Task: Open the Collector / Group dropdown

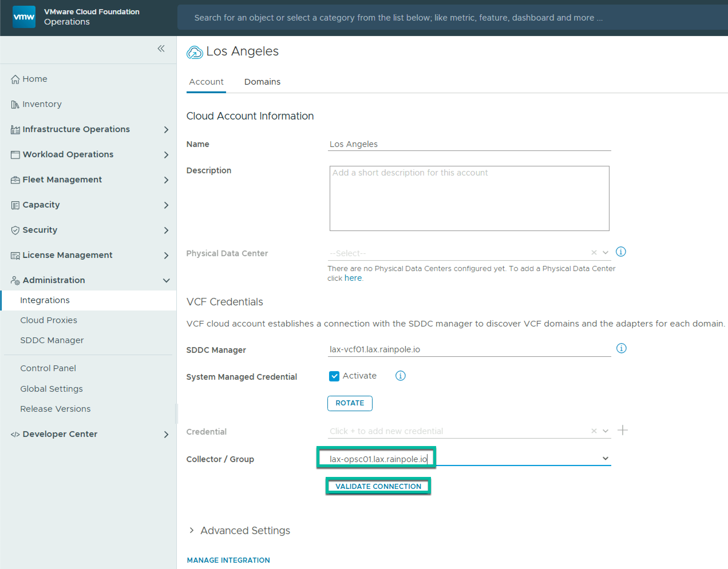Action: click(x=605, y=458)
